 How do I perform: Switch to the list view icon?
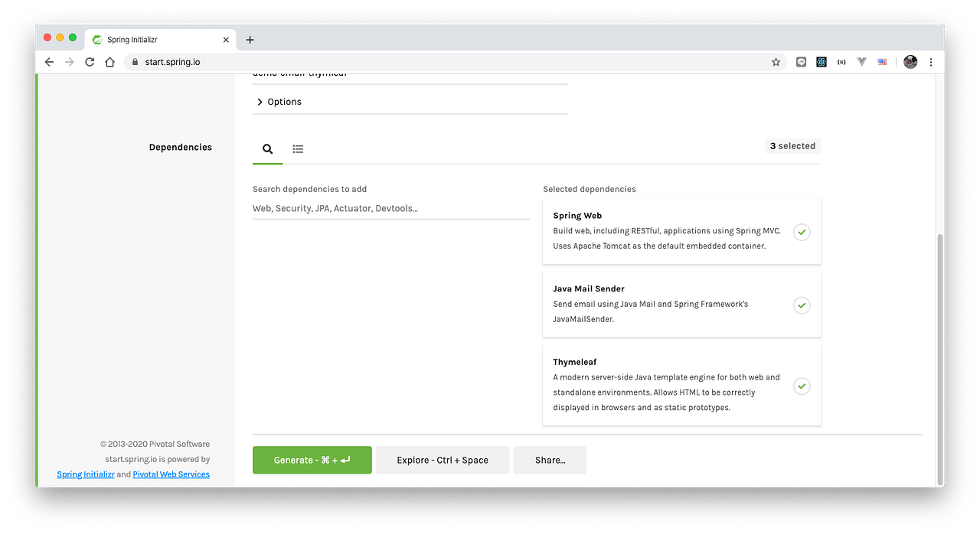(x=298, y=148)
